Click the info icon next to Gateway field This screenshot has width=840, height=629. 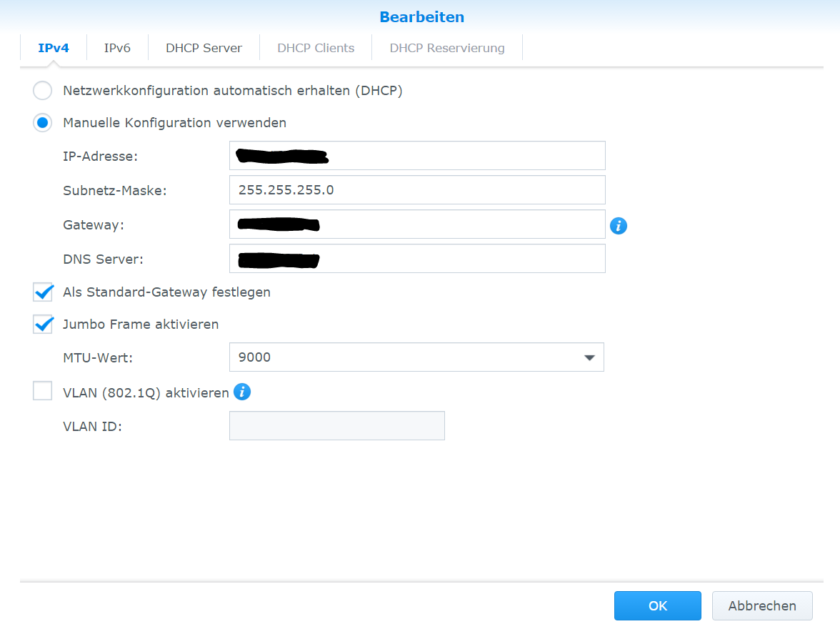(x=619, y=226)
